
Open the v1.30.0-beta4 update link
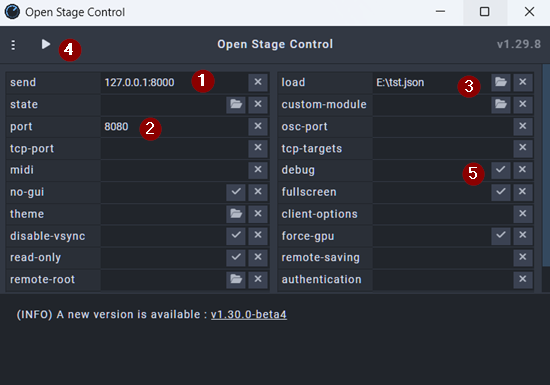click(x=248, y=315)
